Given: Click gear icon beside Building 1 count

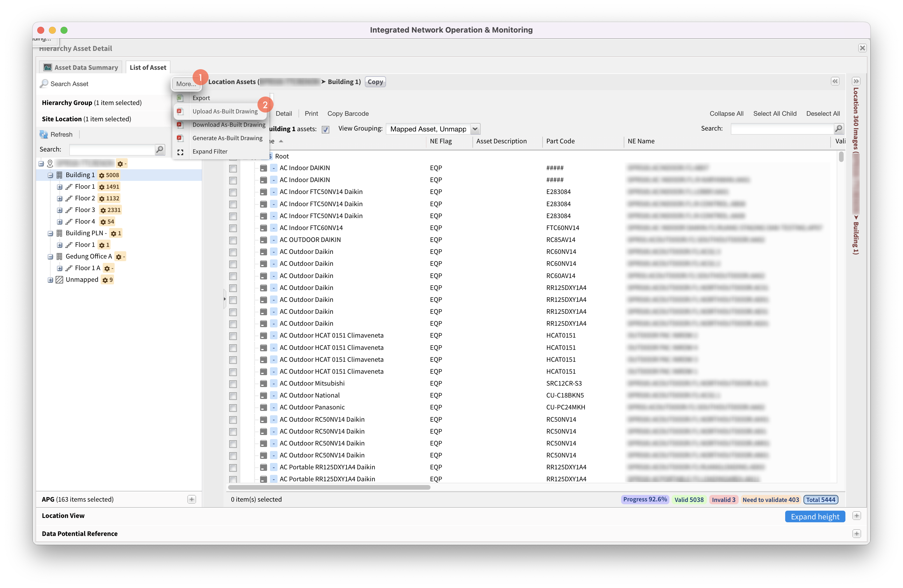Looking at the screenshot, I should coord(101,175).
